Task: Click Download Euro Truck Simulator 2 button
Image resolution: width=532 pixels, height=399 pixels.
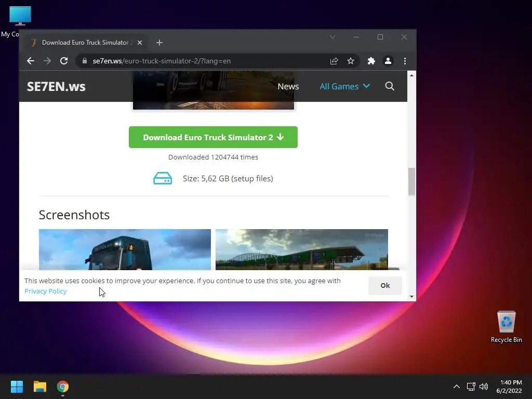Action: click(213, 137)
